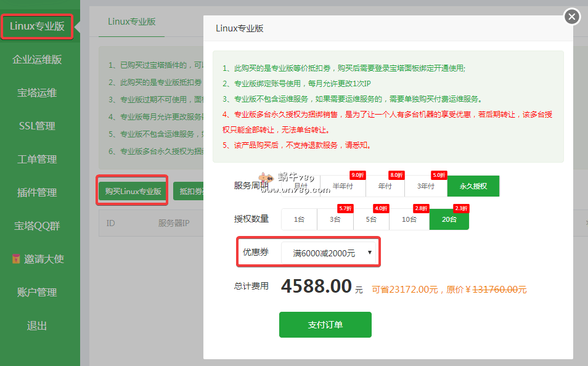Select the 20台 quantity option
The height and width of the screenshot is (366, 588).
tap(449, 219)
